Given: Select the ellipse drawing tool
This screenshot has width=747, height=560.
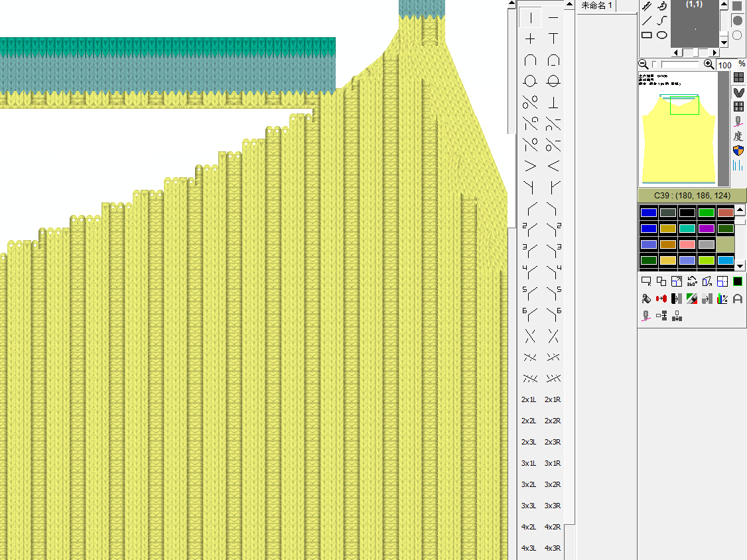Looking at the screenshot, I should (x=661, y=35).
